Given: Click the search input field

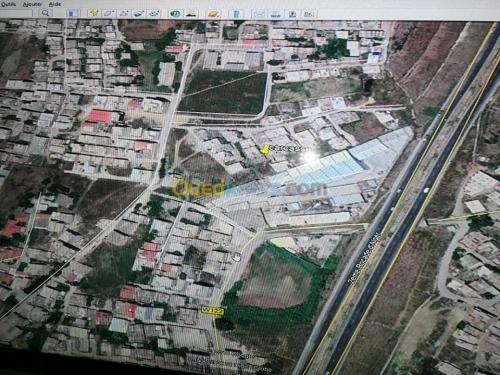Looking at the screenshot, I should (x=16, y=13).
